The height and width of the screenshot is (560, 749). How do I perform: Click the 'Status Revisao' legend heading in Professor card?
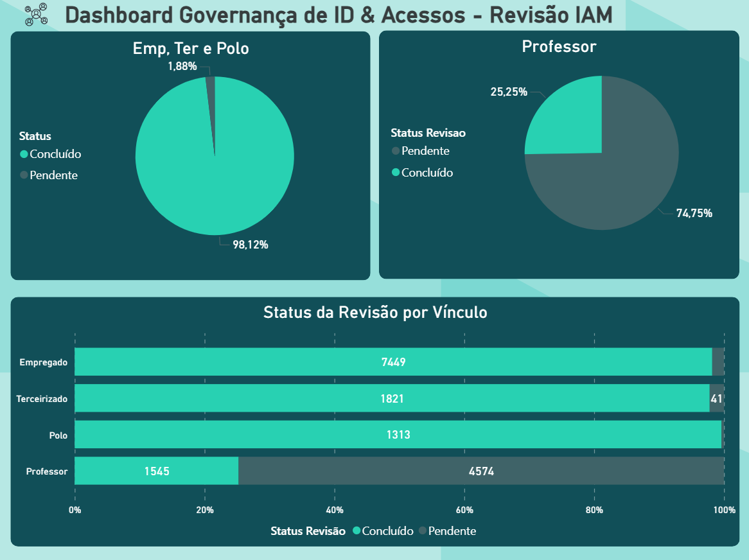[428, 133]
